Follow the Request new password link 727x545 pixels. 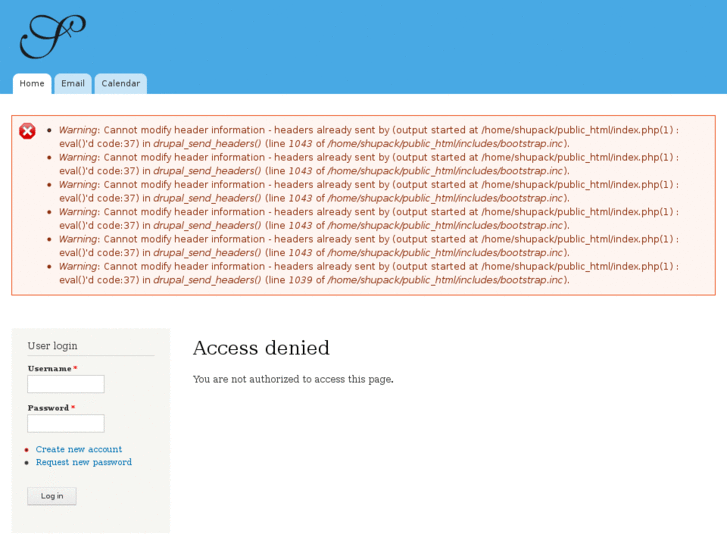(84, 463)
